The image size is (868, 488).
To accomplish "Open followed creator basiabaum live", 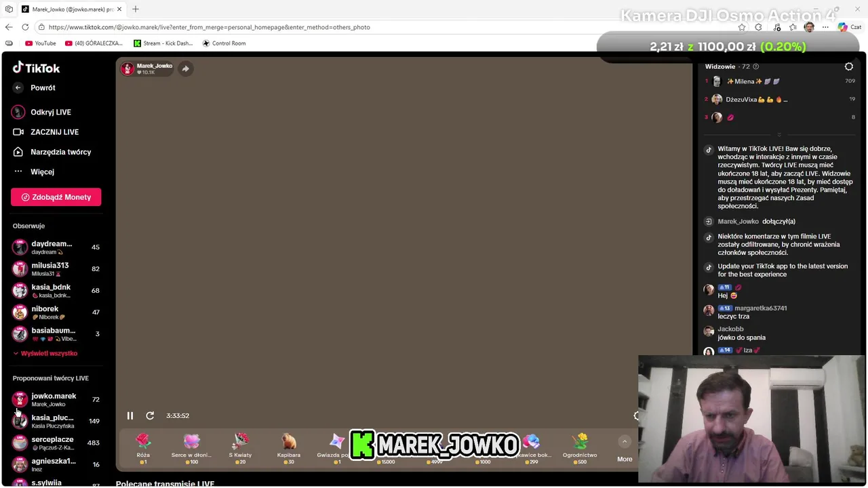I will click(x=56, y=334).
